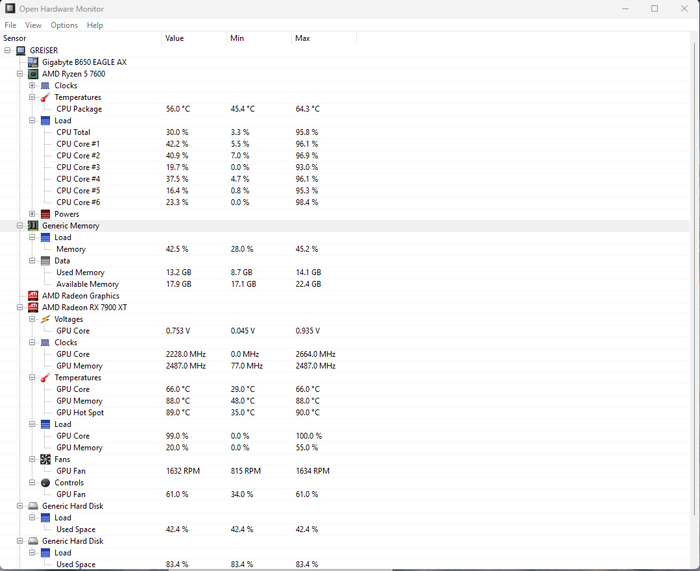Click the Gigabyte B650 EAGLE AX motherboard icon
The width and height of the screenshot is (700, 571).
33,62
